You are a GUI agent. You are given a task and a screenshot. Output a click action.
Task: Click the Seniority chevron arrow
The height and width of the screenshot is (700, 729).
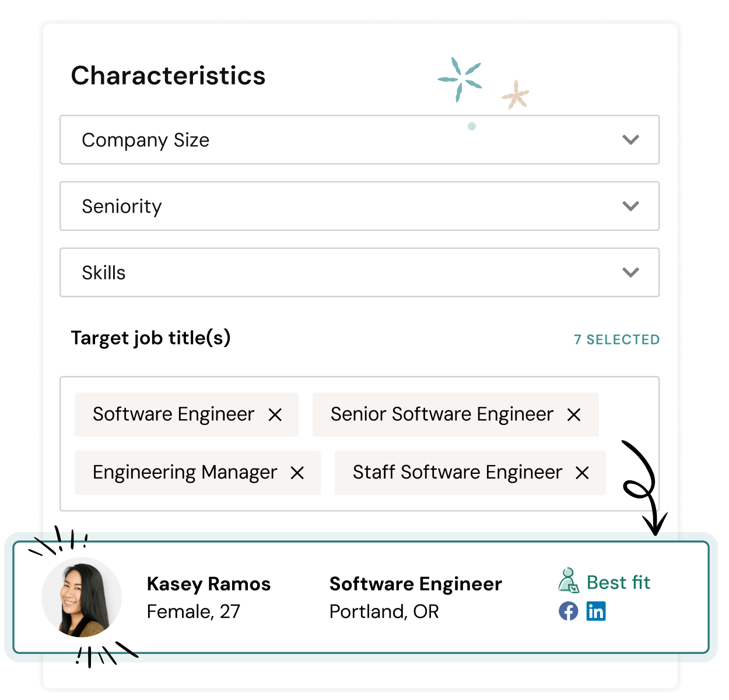tap(630, 206)
